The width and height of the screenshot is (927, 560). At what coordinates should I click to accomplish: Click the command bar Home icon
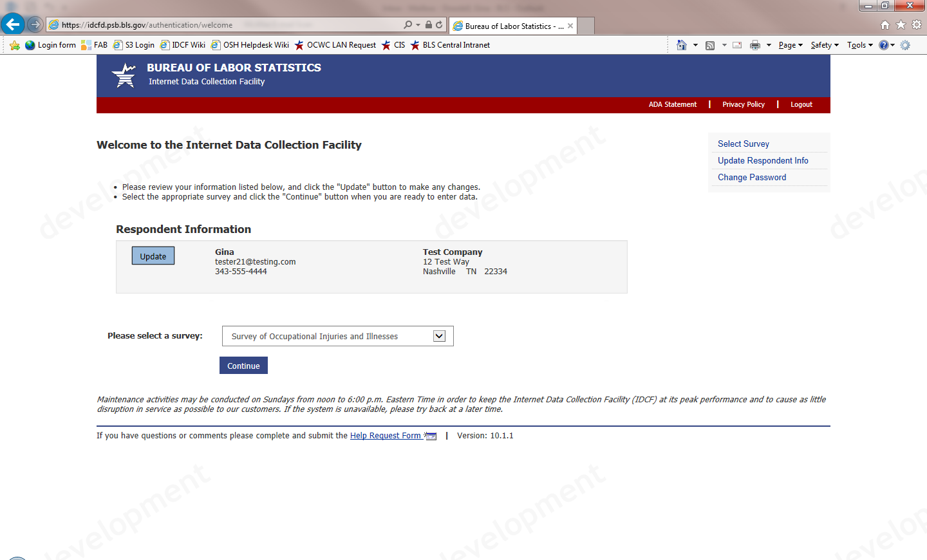click(682, 45)
